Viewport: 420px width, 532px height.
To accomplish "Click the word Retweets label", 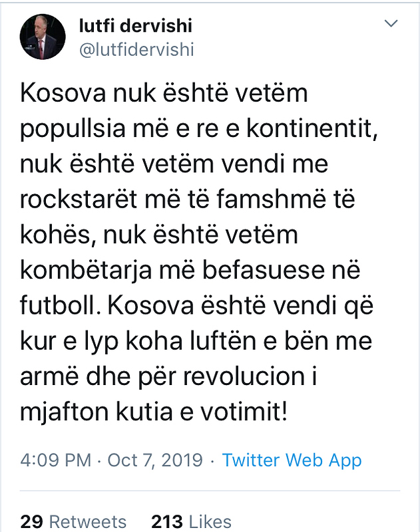I will coord(89,521).
